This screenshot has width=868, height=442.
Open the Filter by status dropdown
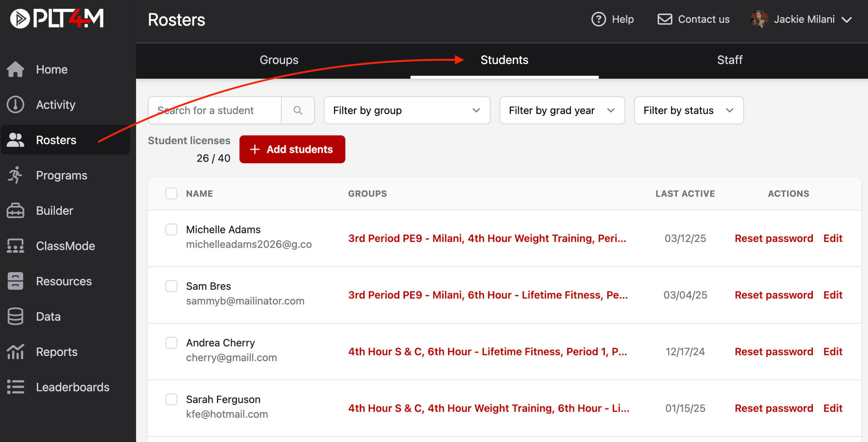[689, 110]
